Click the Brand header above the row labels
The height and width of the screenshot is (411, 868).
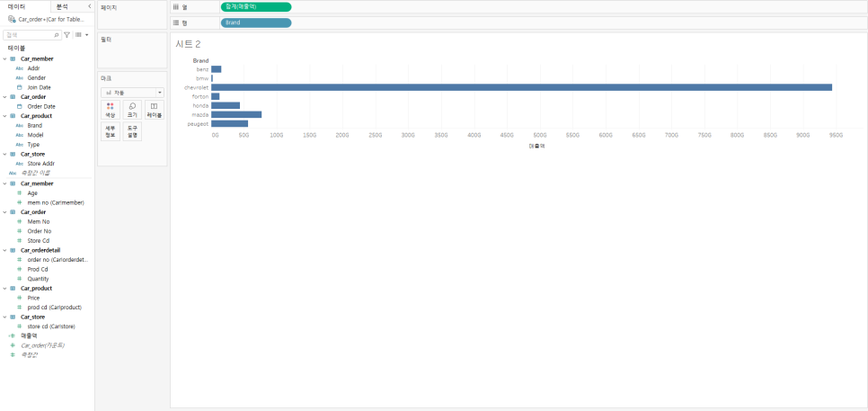tap(200, 60)
